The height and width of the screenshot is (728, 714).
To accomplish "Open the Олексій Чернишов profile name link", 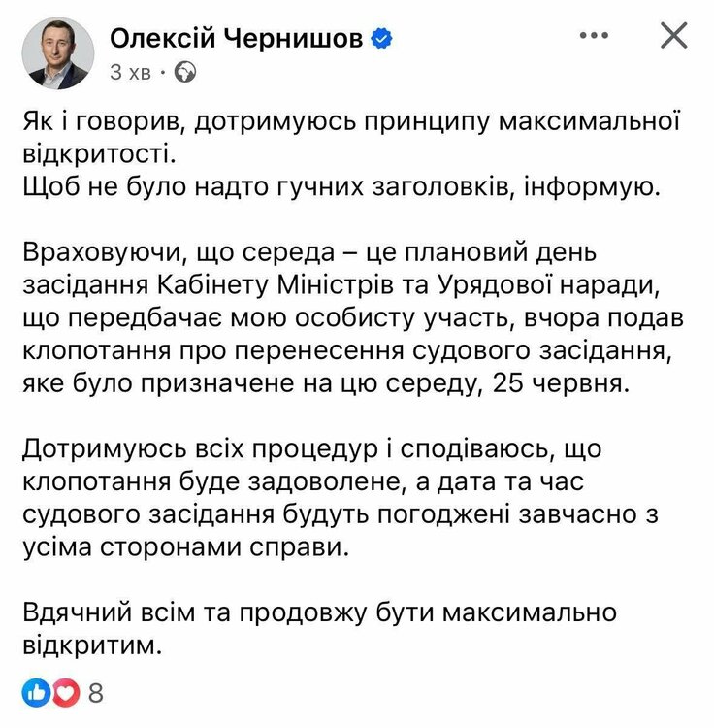I will [x=238, y=38].
